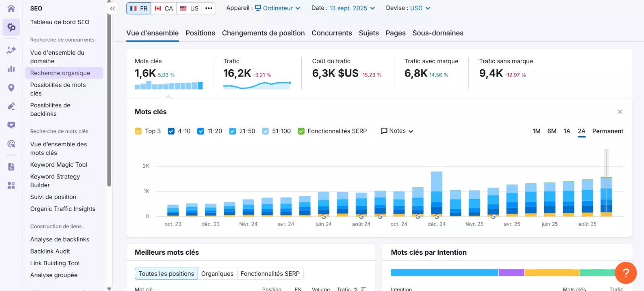Click the tall déc. 24 chart bar
The height and width of the screenshot is (291, 644).
[x=436, y=193]
